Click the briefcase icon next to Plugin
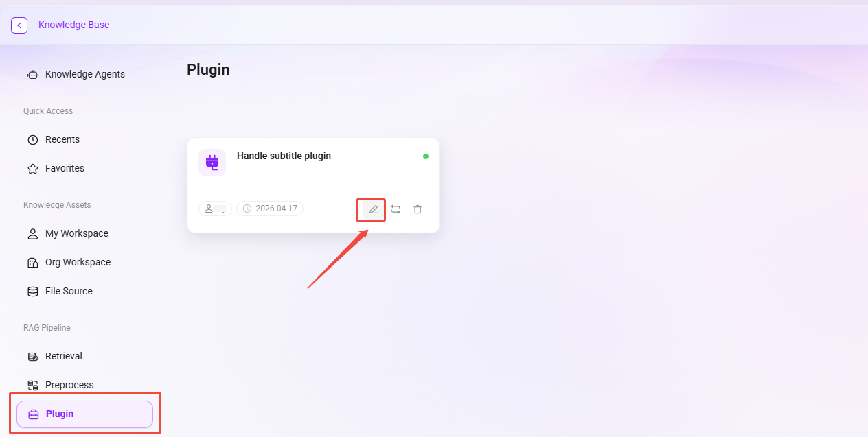The height and width of the screenshot is (437, 868). (x=33, y=414)
